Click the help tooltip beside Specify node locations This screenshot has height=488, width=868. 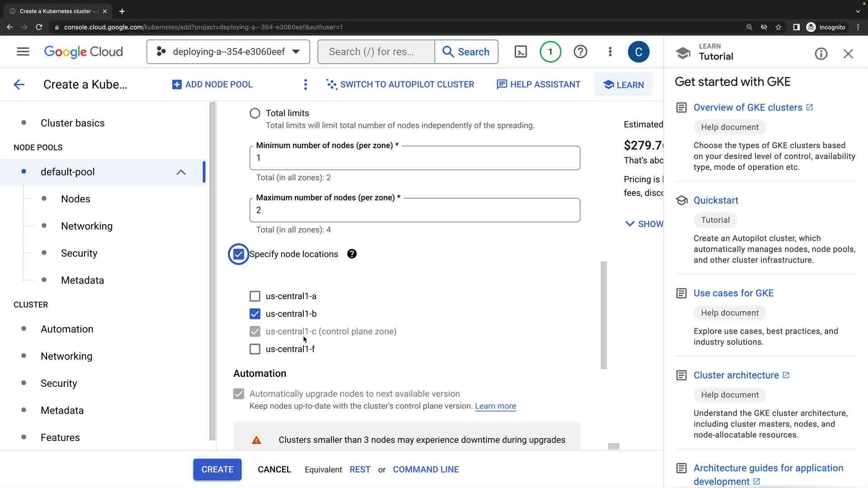click(352, 254)
